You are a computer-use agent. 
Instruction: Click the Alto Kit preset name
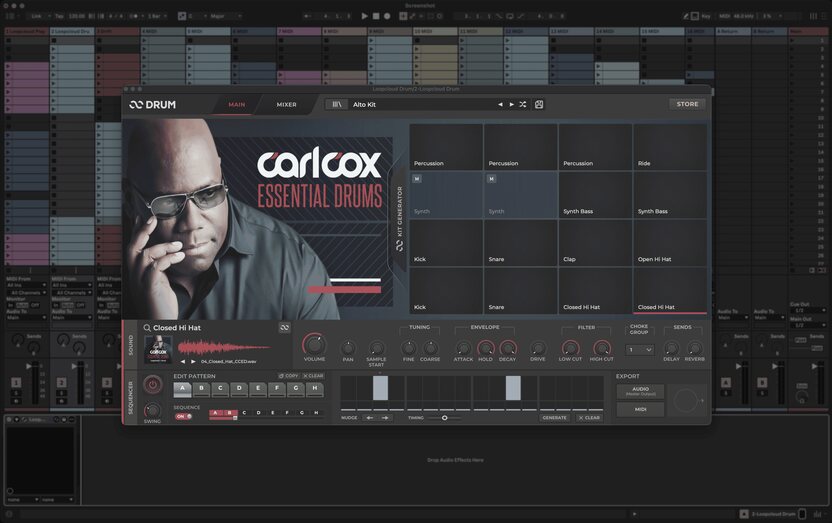[x=365, y=104]
